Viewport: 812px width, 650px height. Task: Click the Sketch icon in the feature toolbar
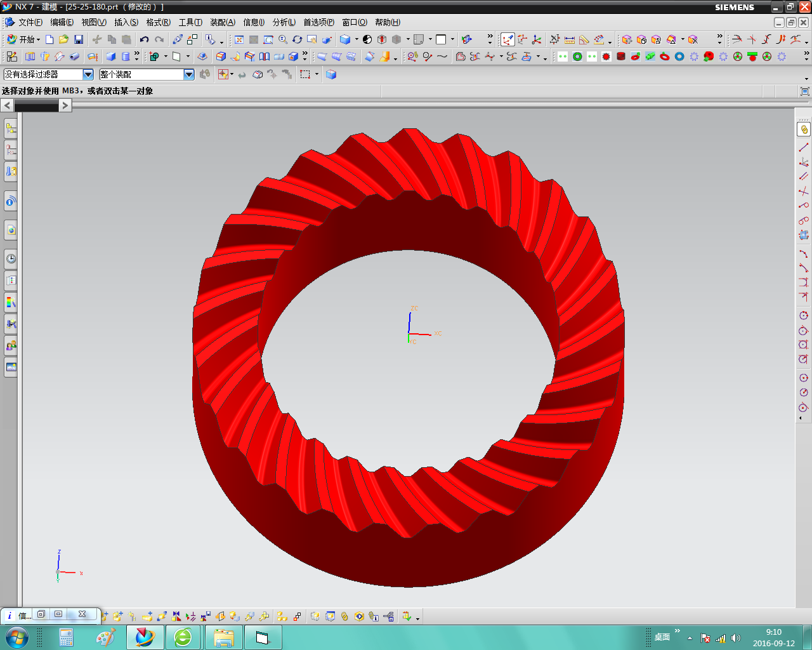point(12,56)
